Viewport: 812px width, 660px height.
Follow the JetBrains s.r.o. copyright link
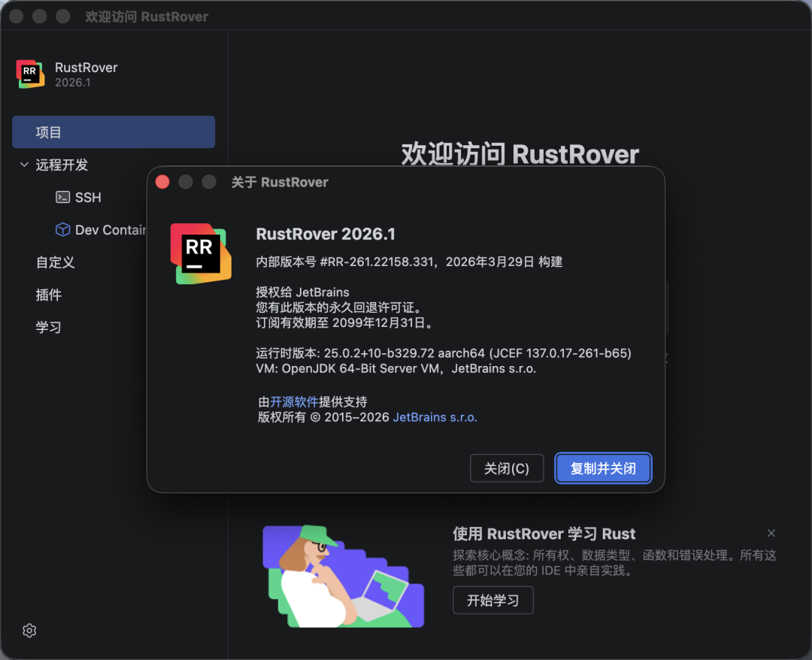pos(435,417)
